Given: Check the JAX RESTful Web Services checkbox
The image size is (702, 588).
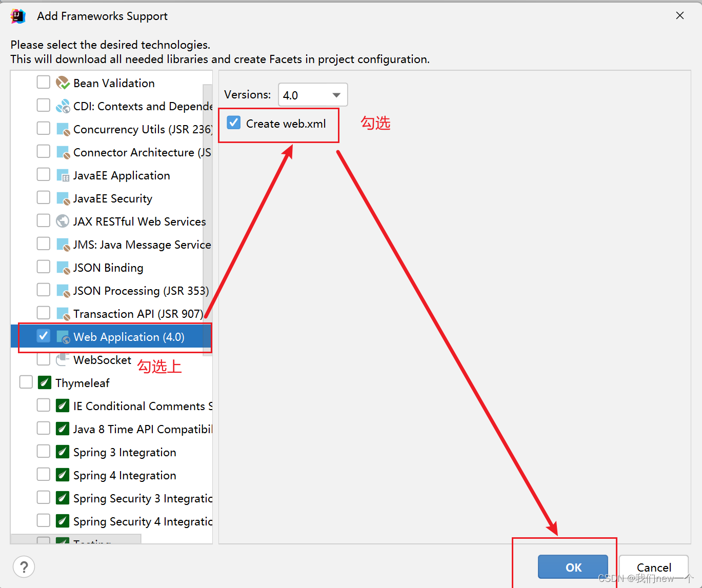Looking at the screenshot, I should [x=44, y=220].
